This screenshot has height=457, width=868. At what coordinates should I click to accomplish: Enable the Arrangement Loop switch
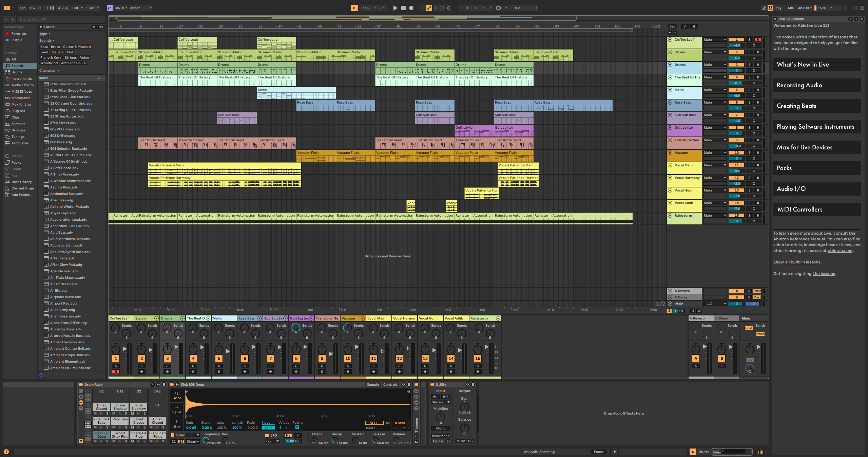point(498,8)
